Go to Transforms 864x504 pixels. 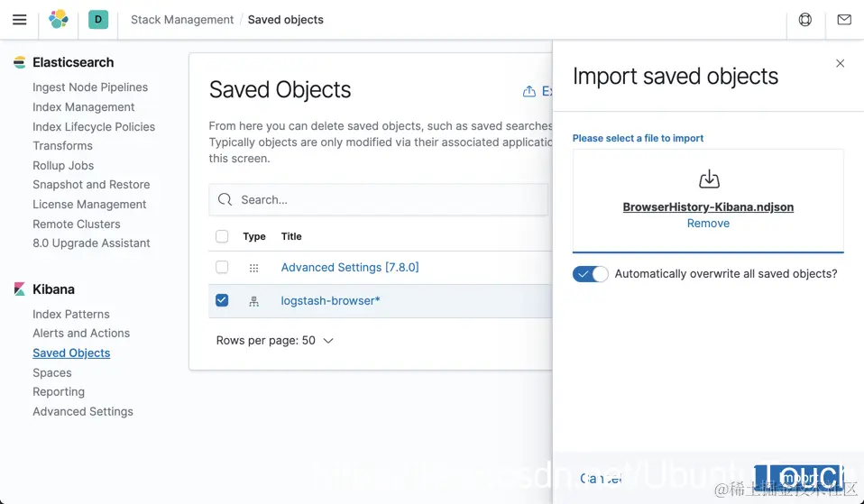pyautogui.click(x=62, y=145)
